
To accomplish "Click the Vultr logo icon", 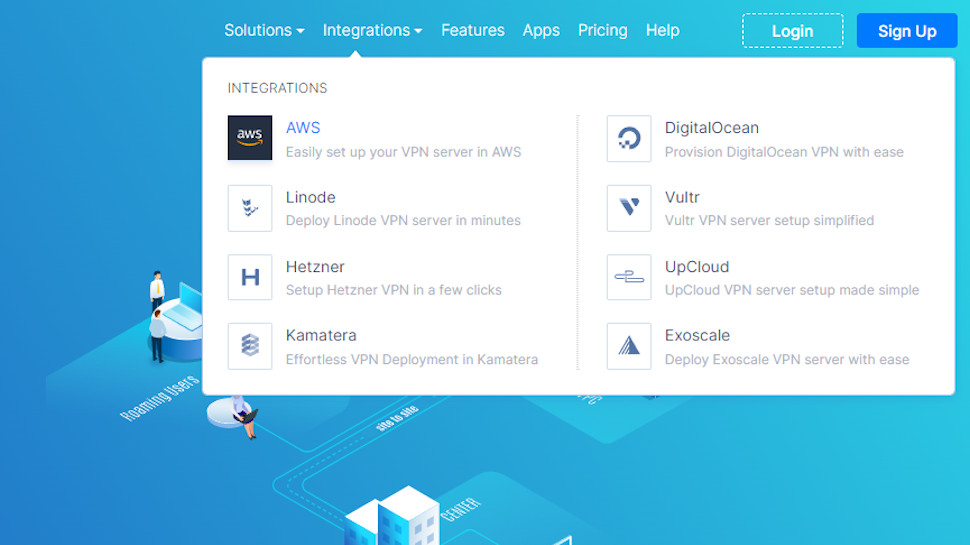I will point(629,208).
